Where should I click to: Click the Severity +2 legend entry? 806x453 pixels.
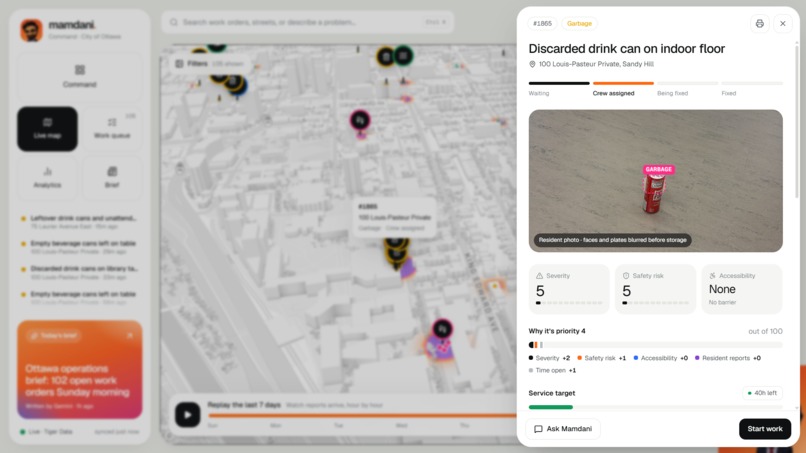[549, 358]
